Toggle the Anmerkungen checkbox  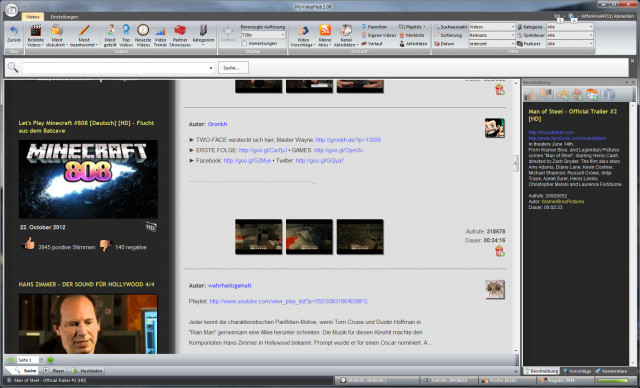click(x=244, y=43)
